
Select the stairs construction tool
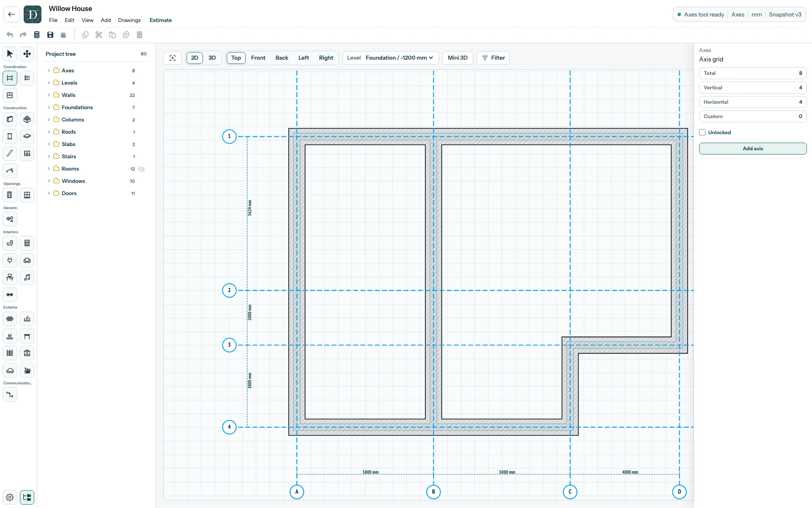pos(10,154)
